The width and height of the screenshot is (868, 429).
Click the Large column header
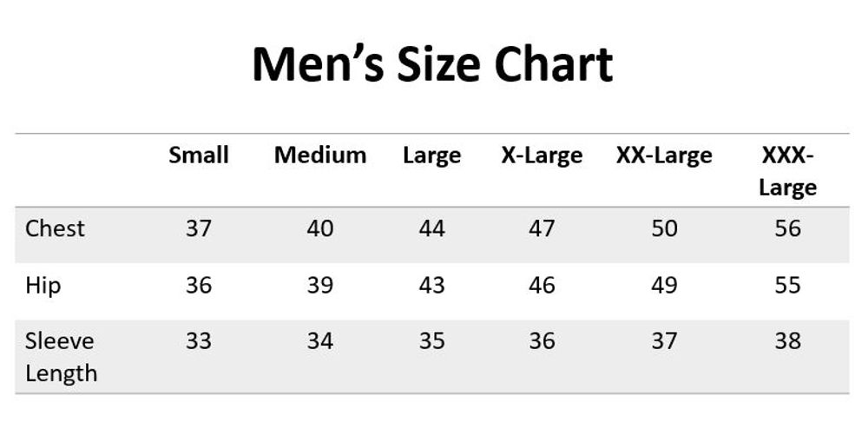click(x=431, y=156)
